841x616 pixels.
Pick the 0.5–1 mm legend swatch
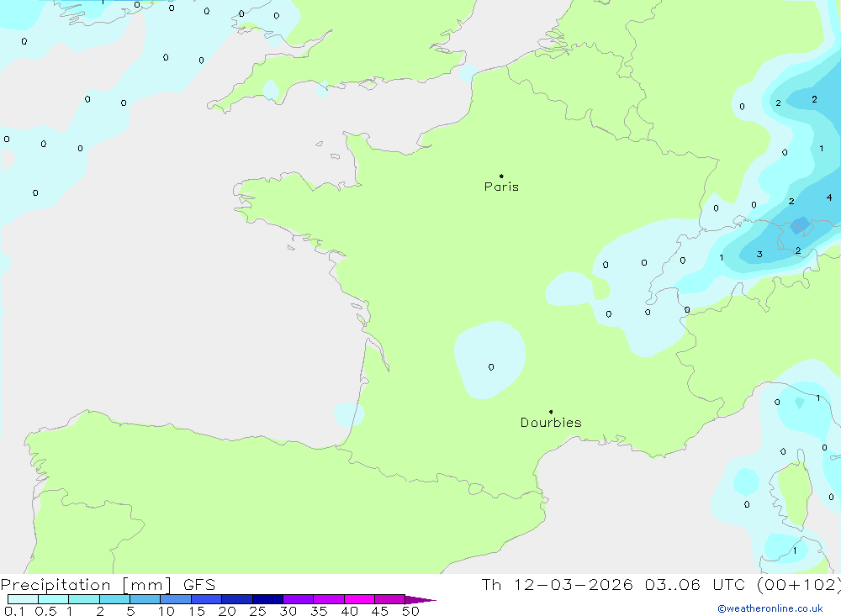[x=54, y=599]
